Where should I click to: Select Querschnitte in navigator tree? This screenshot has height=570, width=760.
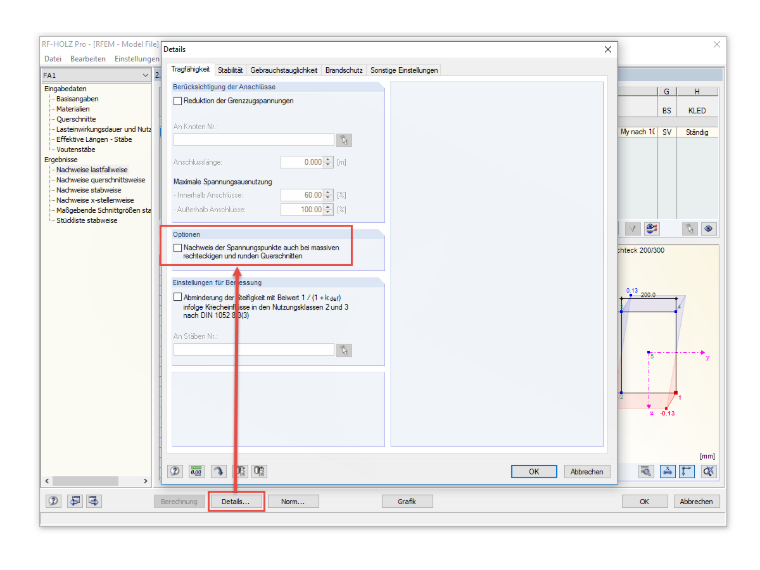point(76,119)
